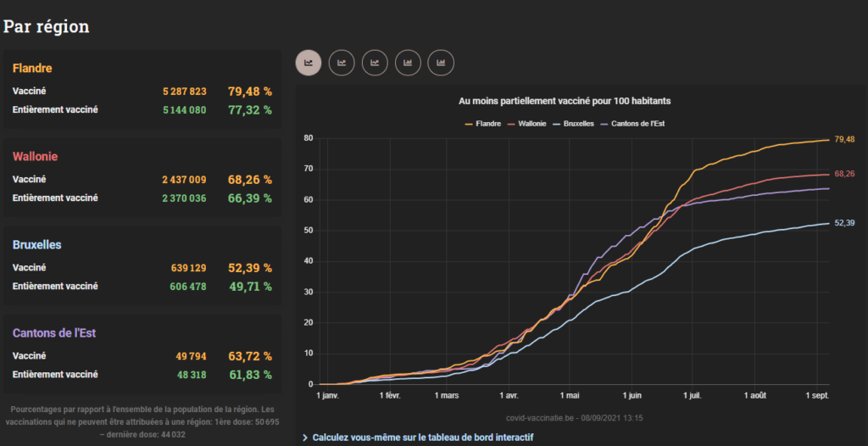The width and height of the screenshot is (868, 446).
Task: Click the 79,48 end label on the chart
Action: click(844, 139)
